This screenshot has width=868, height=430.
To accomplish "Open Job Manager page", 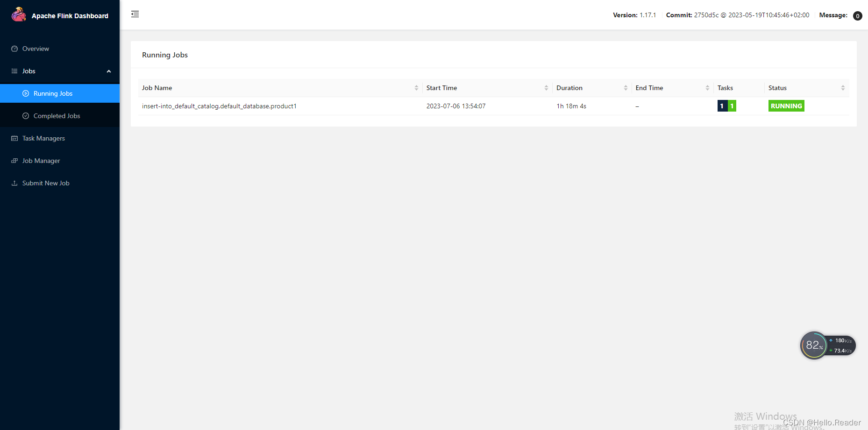I will click(x=60, y=161).
